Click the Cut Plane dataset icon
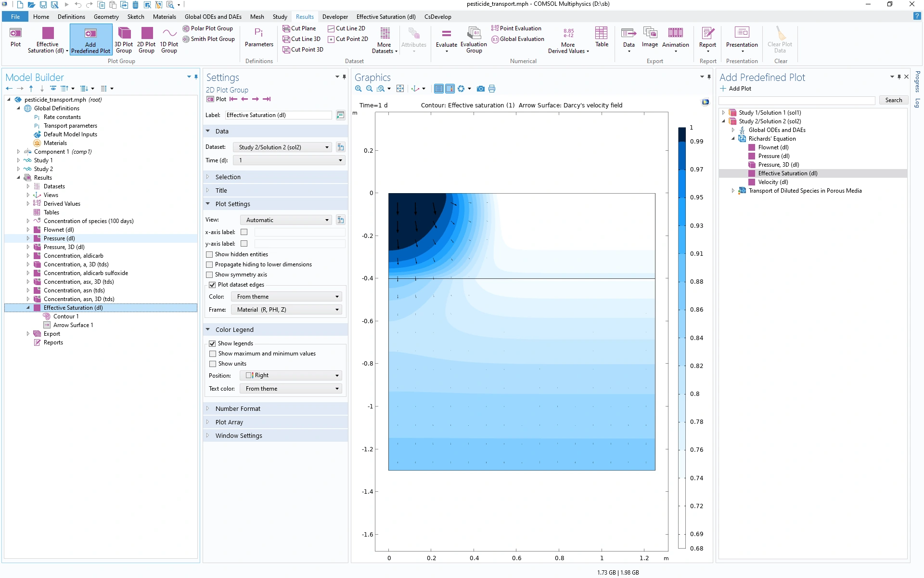The width and height of the screenshot is (924, 578). point(286,28)
